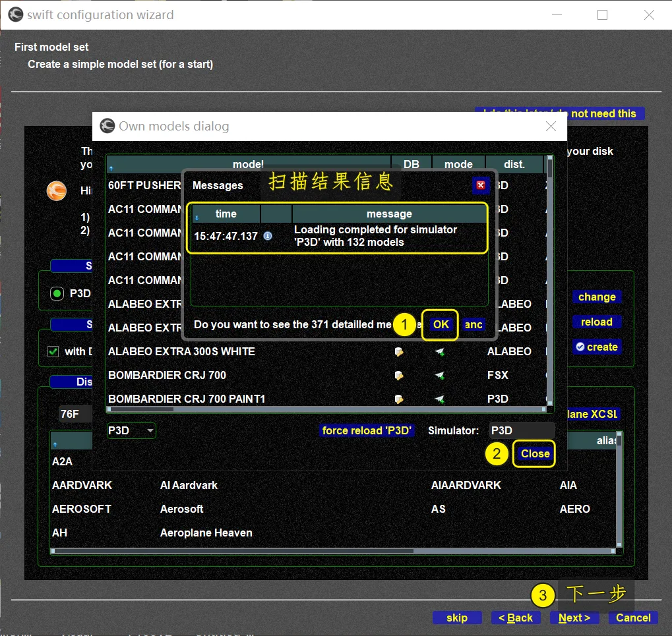Screen dimensions: 672x636
Task: Sort by the dist. column header
Action: click(514, 164)
